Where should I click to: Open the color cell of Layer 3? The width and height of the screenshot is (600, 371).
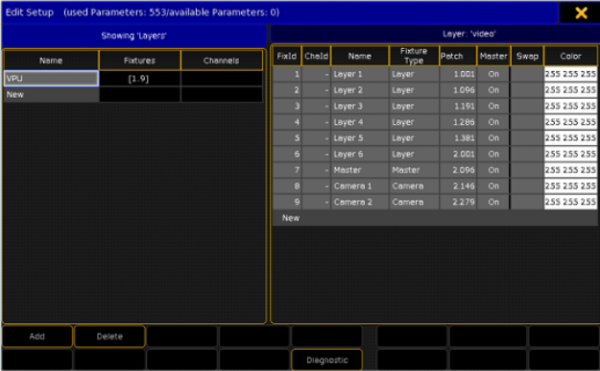click(570, 106)
